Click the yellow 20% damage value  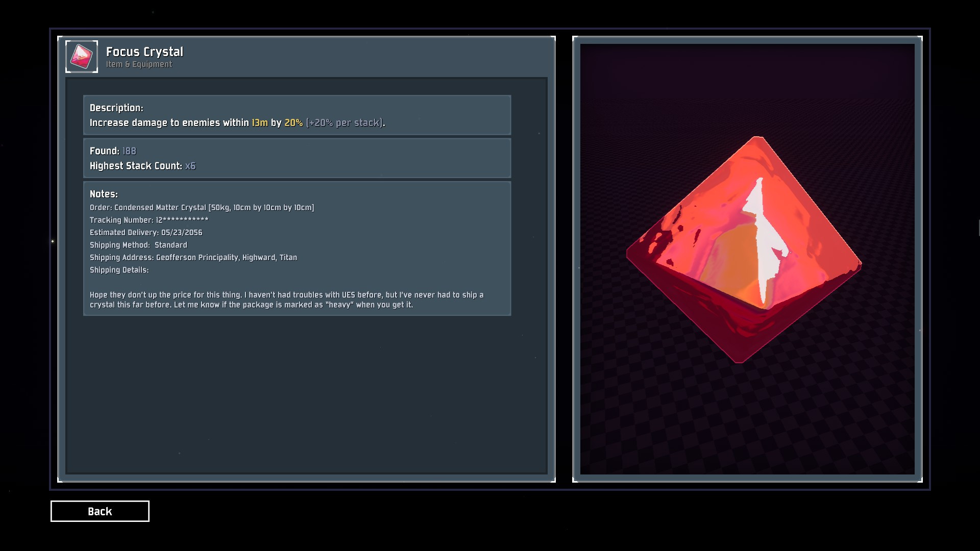pyautogui.click(x=293, y=123)
